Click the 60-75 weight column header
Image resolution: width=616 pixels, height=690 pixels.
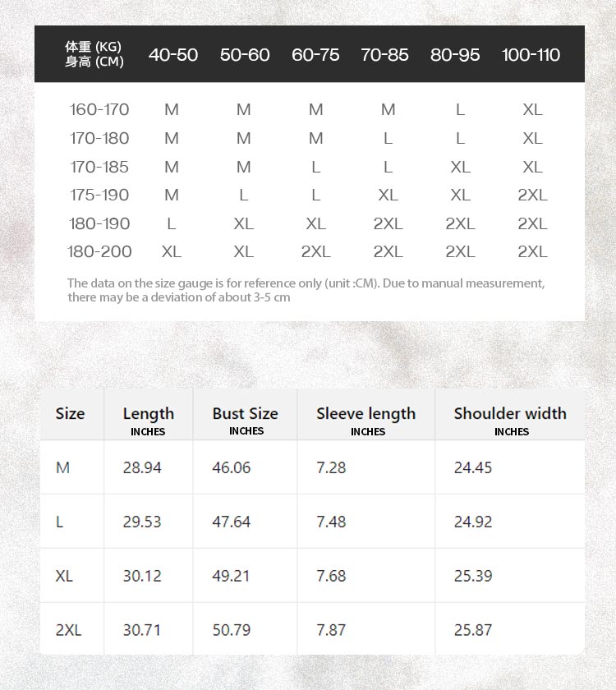pyautogui.click(x=315, y=55)
